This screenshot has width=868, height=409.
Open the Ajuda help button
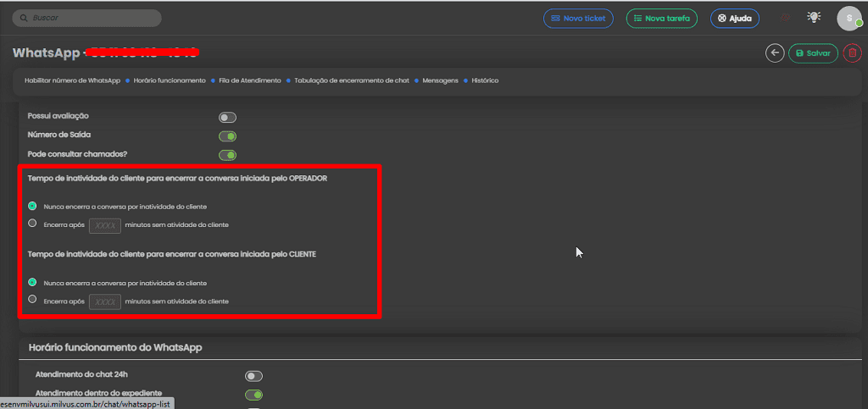735,19
